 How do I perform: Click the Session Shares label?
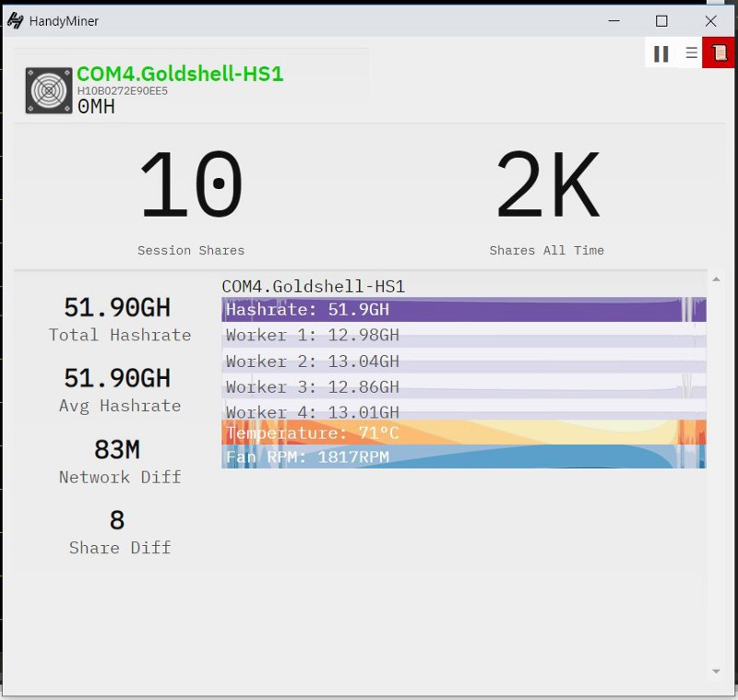click(191, 250)
